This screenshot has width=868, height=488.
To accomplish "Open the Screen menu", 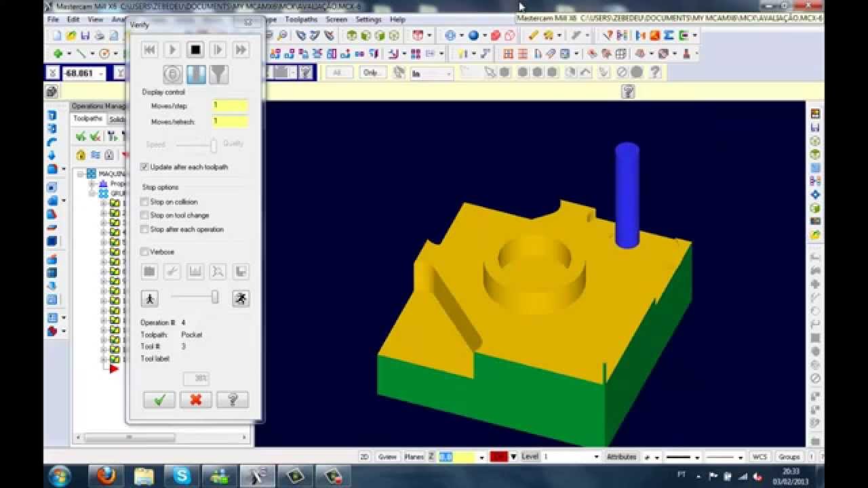I will [336, 20].
